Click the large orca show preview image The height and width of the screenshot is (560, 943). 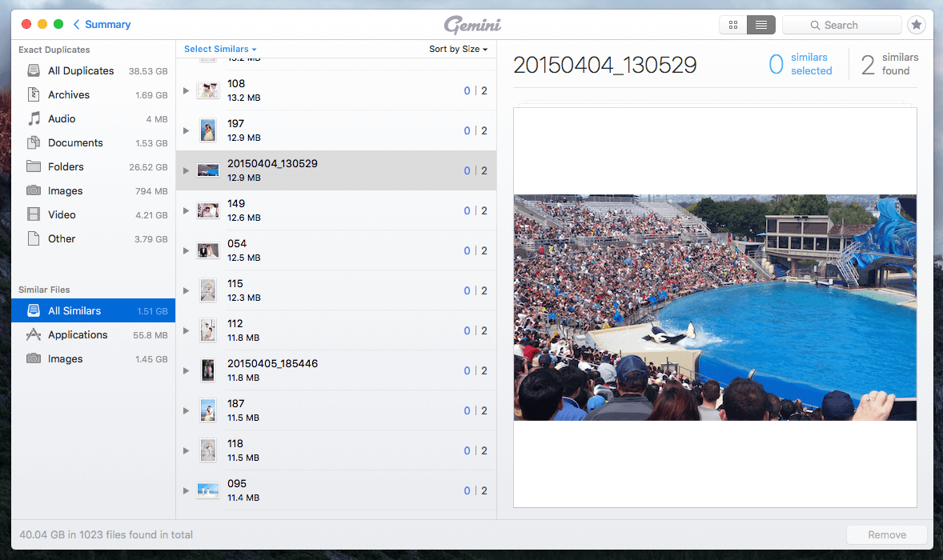click(715, 307)
